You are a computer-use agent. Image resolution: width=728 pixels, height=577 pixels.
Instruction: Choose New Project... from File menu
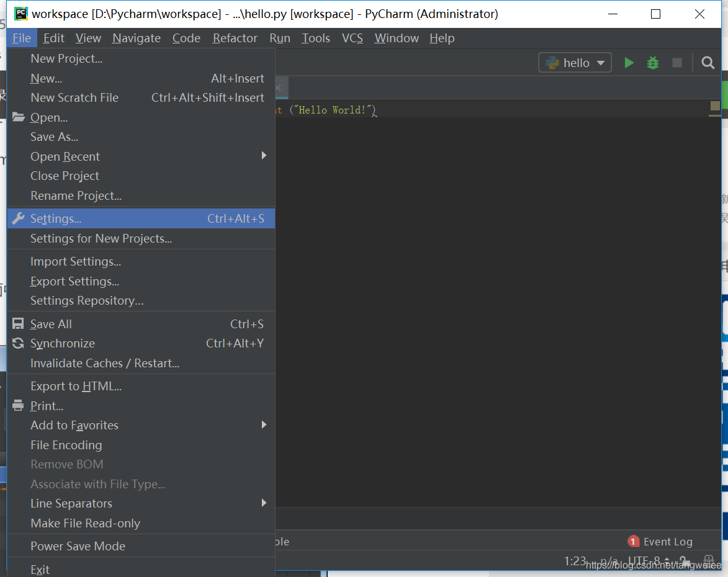pyautogui.click(x=141, y=58)
